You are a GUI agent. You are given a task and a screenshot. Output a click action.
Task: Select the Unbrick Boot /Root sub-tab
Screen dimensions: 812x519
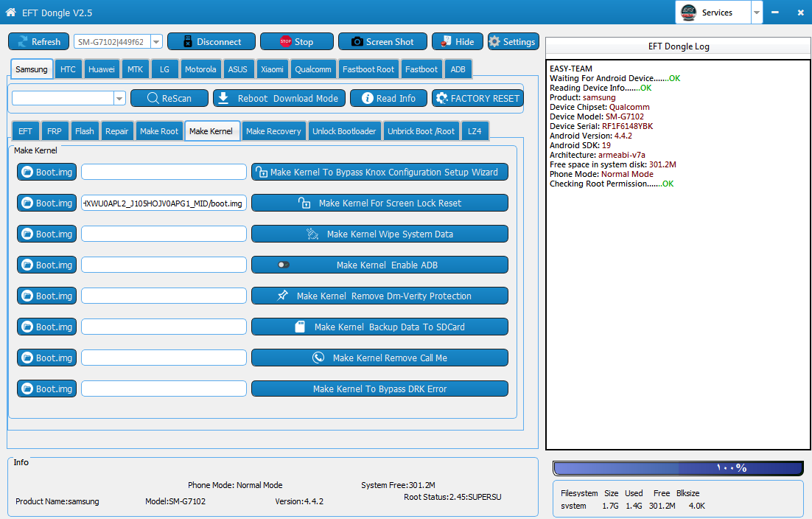tap(421, 131)
